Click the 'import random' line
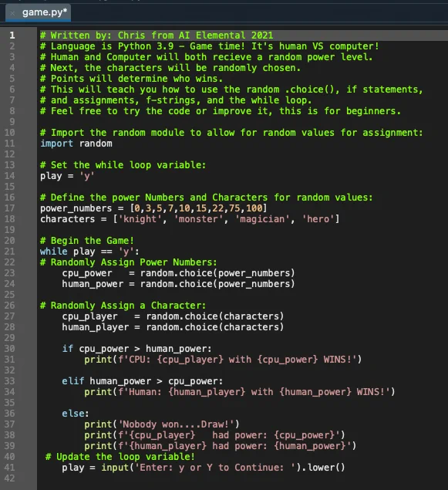Image resolution: width=448 pixels, height=490 pixels. point(76,144)
